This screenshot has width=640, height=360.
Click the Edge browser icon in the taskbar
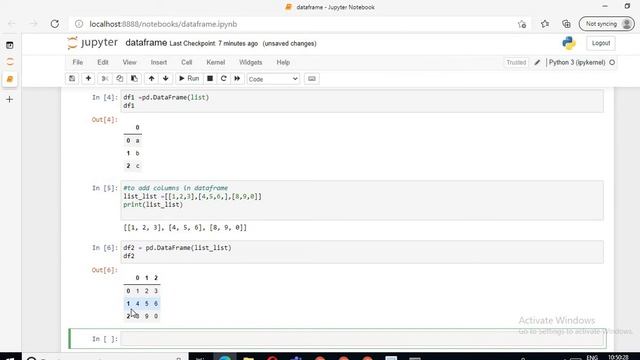[224, 357]
